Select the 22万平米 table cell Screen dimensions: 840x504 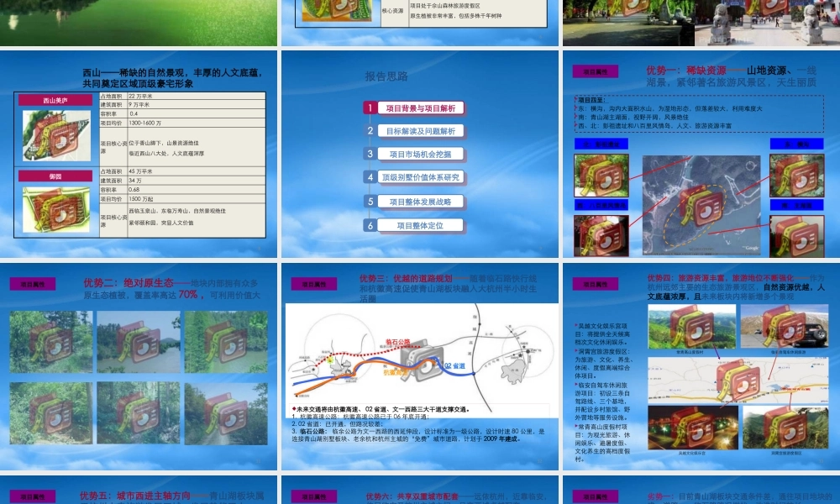[x=196, y=97]
